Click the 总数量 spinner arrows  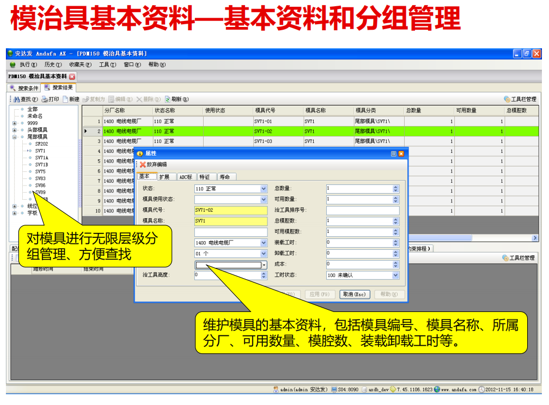pyautogui.click(x=395, y=189)
